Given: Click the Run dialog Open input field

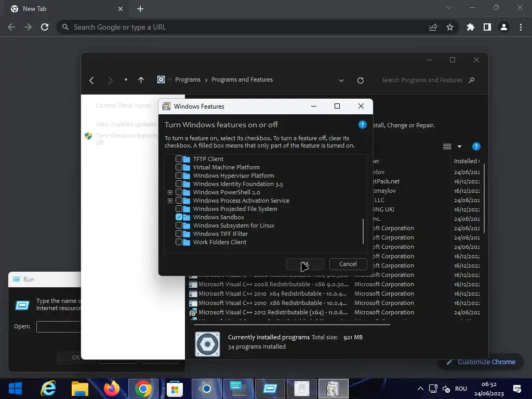Looking at the screenshot, I should [x=58, y=327].
